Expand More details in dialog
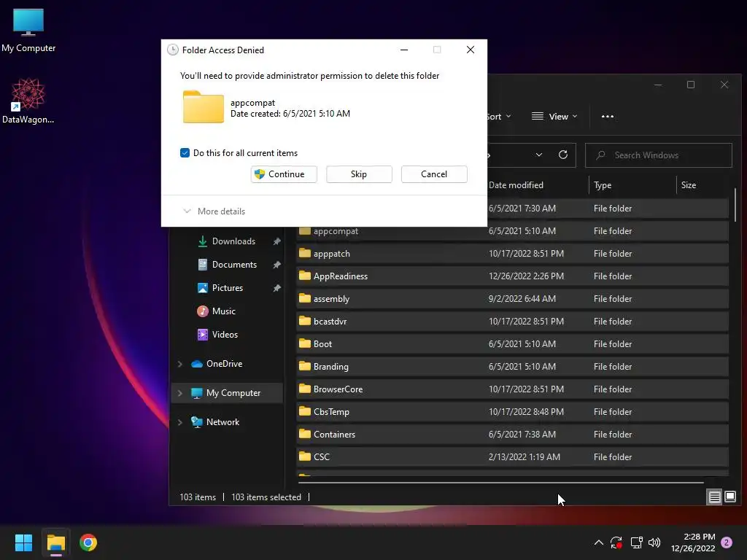This screenshot has width=747, height=560. click(x=214, y=211)
